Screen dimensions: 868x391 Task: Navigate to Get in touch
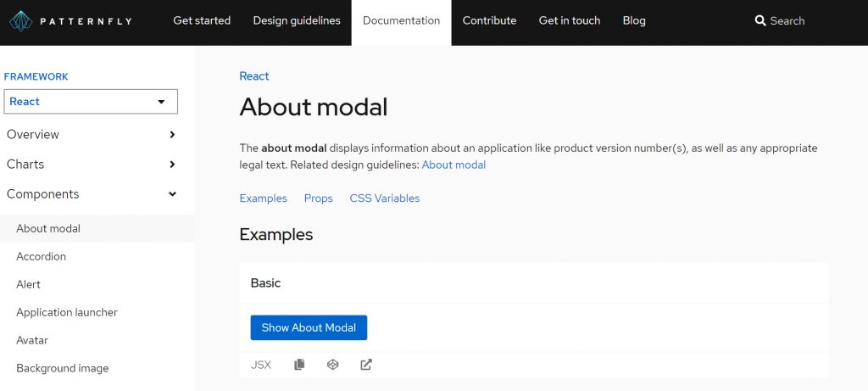tap(570, 21)
